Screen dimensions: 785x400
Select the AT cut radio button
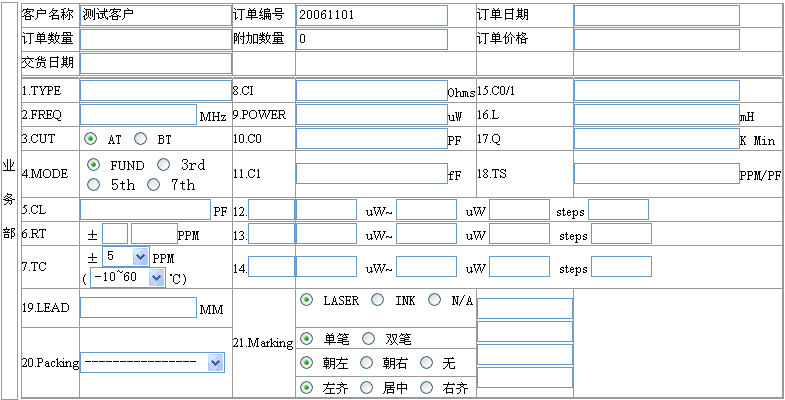pos(90,139)
